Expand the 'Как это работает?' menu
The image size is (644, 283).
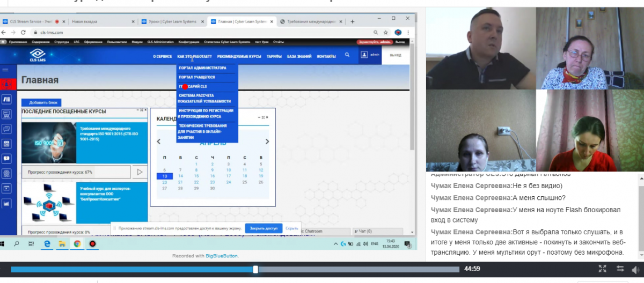click(x=194, y=56)
